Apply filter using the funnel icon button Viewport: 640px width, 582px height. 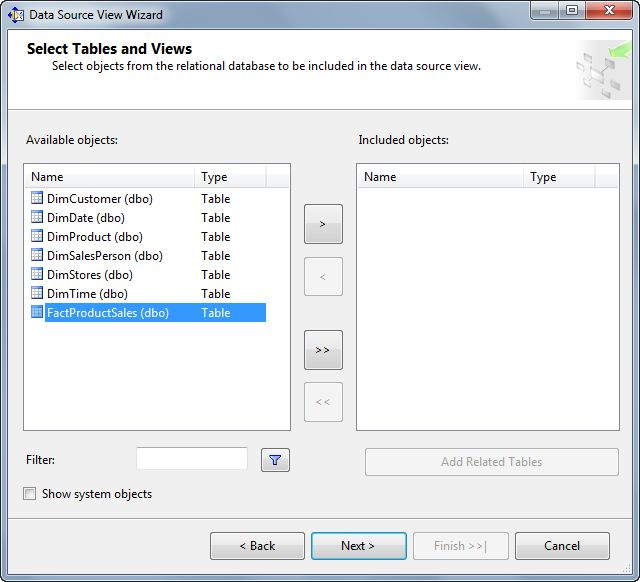tap(275, 460)
